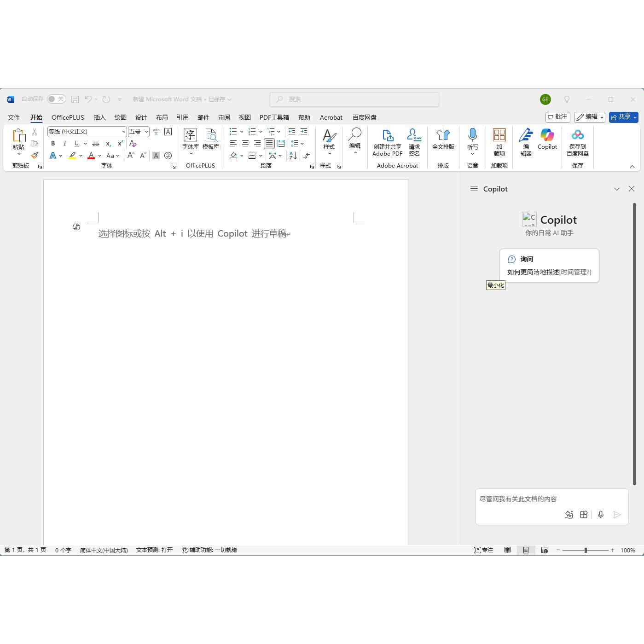
Task: Open the Sort A-Z tool
Action: click(x=293, y=156)
